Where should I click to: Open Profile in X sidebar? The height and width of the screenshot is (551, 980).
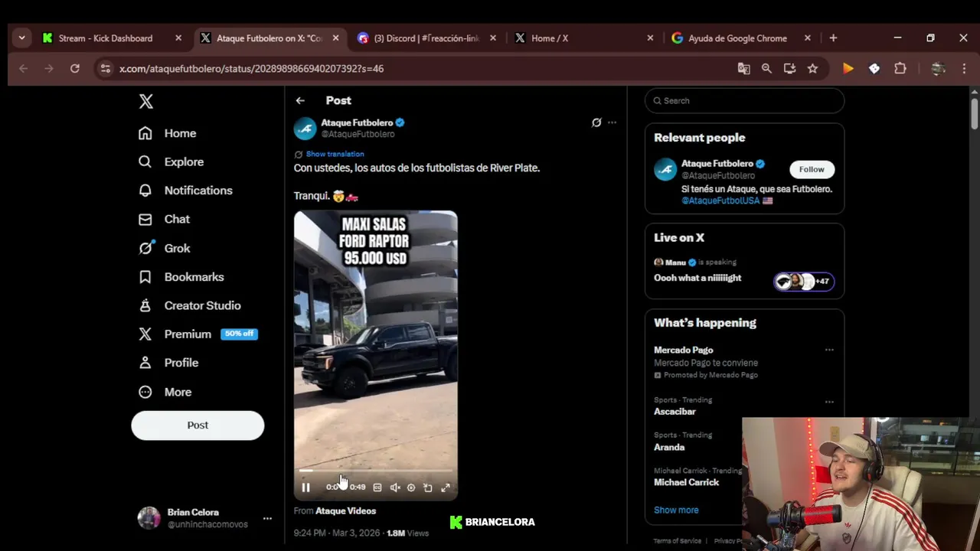click(168, 363)
